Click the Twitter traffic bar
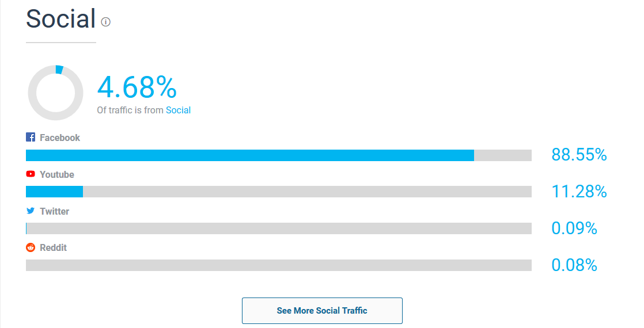This screenshot has width=644, height=328. (x=279, y=228)
